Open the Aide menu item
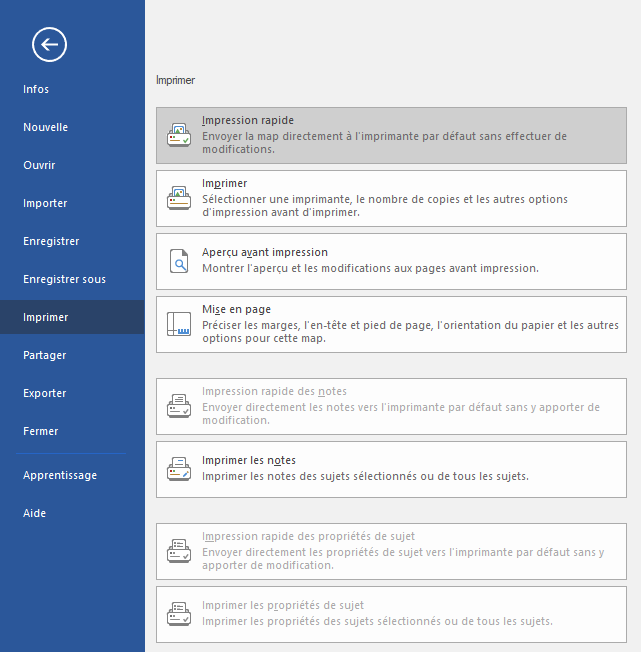 (x=34, y=513)
